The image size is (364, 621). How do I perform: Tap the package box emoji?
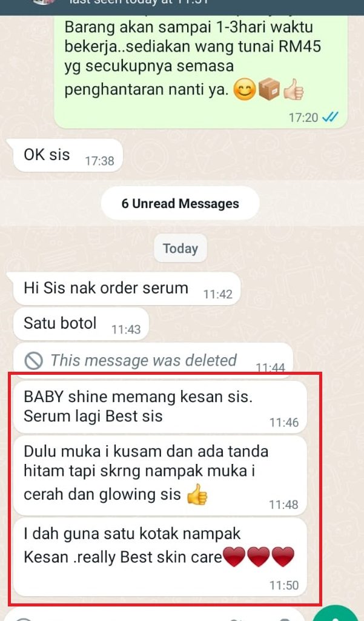269,90
